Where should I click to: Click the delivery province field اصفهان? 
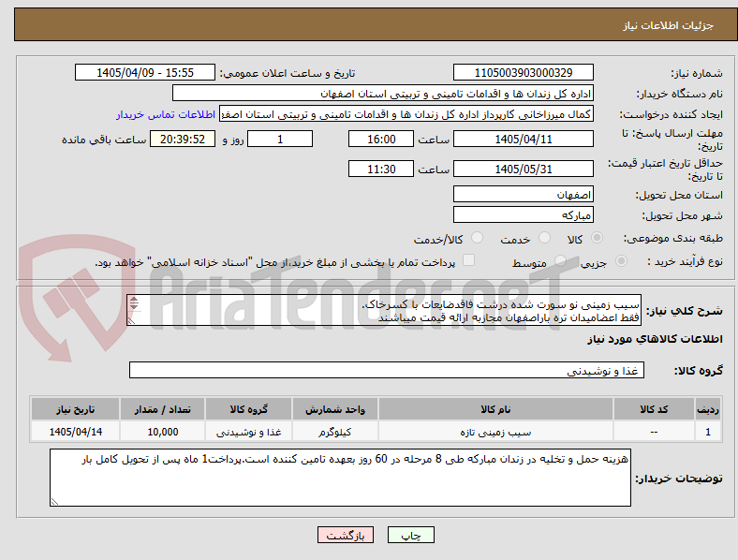(x=523, y=194)
